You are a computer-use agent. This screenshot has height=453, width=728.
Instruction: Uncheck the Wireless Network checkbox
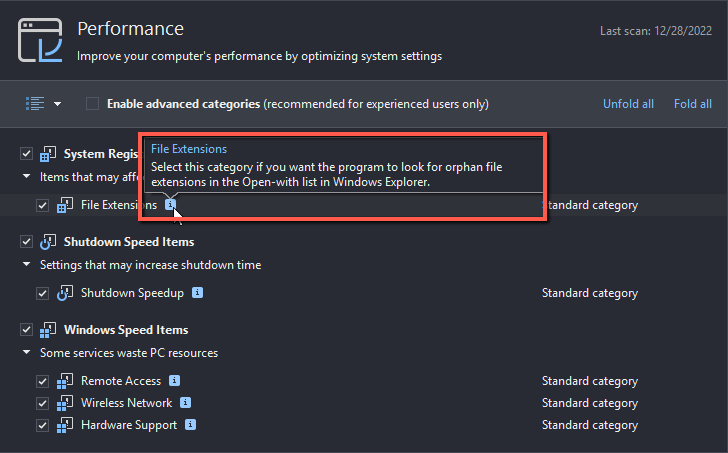point(42,403)
